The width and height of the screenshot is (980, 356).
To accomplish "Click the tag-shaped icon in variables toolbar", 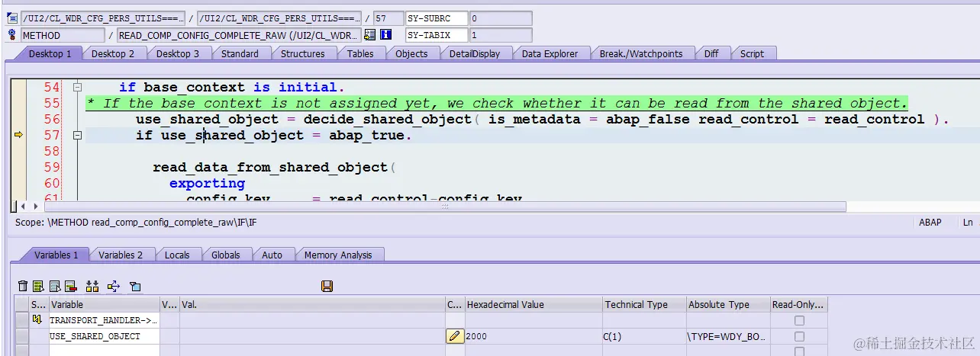I will [x=135, y=287].
